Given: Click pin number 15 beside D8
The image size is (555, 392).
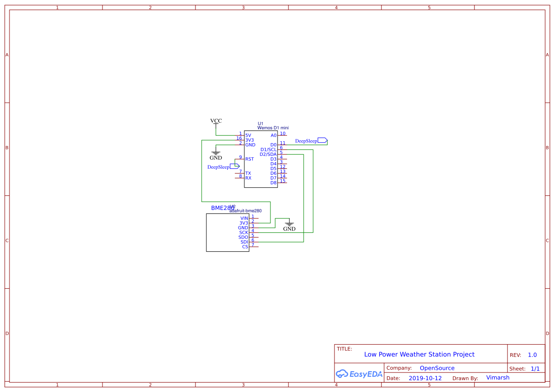Looking at the screenshot, I should [283, 181].
